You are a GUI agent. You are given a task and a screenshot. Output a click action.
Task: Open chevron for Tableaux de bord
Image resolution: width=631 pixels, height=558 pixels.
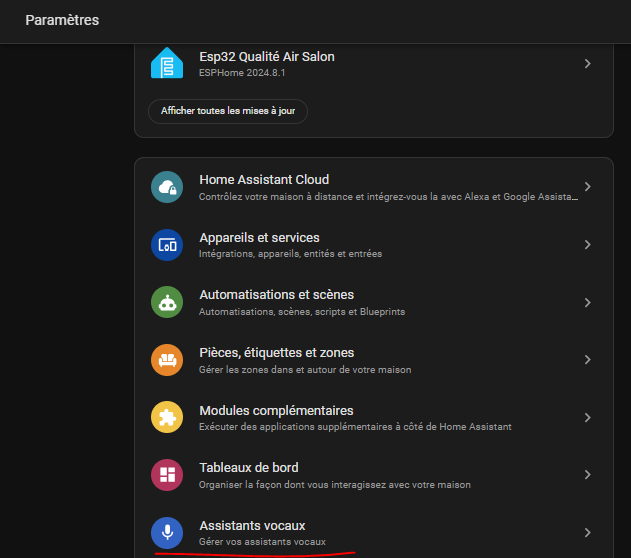[588, 475]
